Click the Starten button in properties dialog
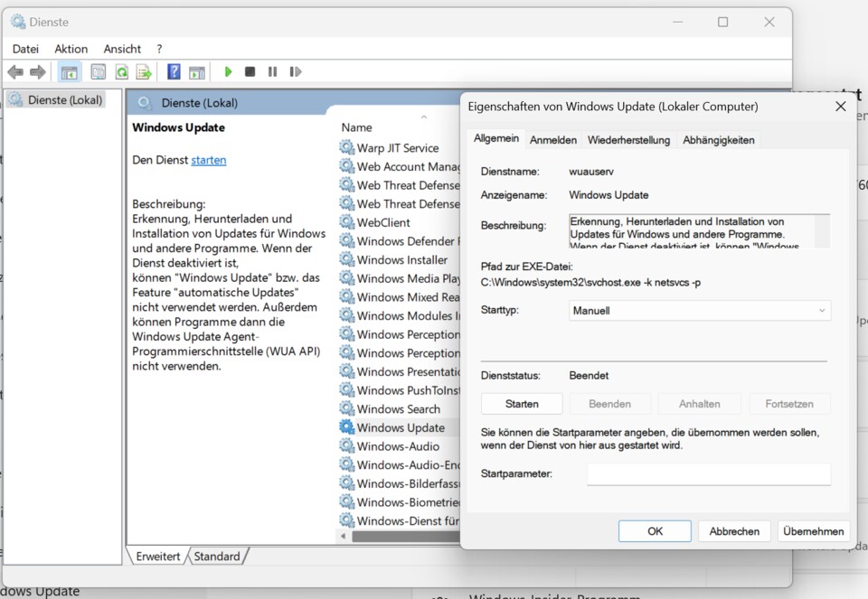Viewport: 868px width, 599px height. click(522, 404)
